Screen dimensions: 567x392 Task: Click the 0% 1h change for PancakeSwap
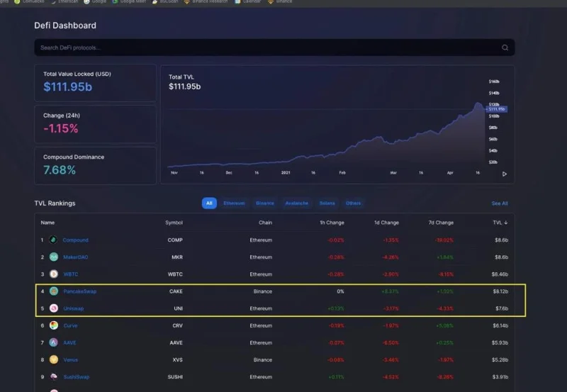(340, 291)
